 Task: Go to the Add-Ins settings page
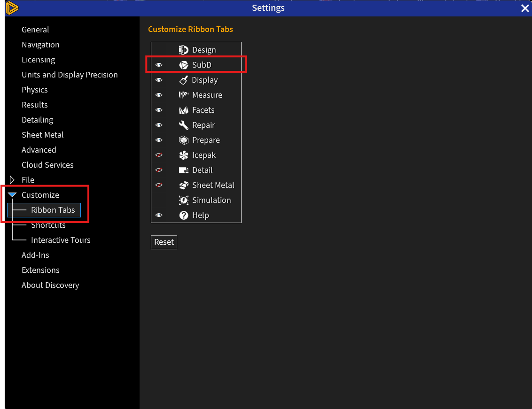(35, 255)
